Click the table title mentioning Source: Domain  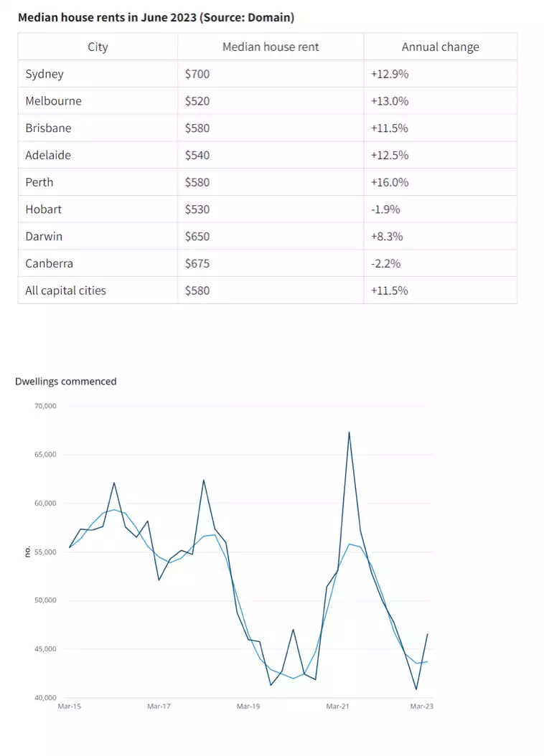tap(156, 16)
